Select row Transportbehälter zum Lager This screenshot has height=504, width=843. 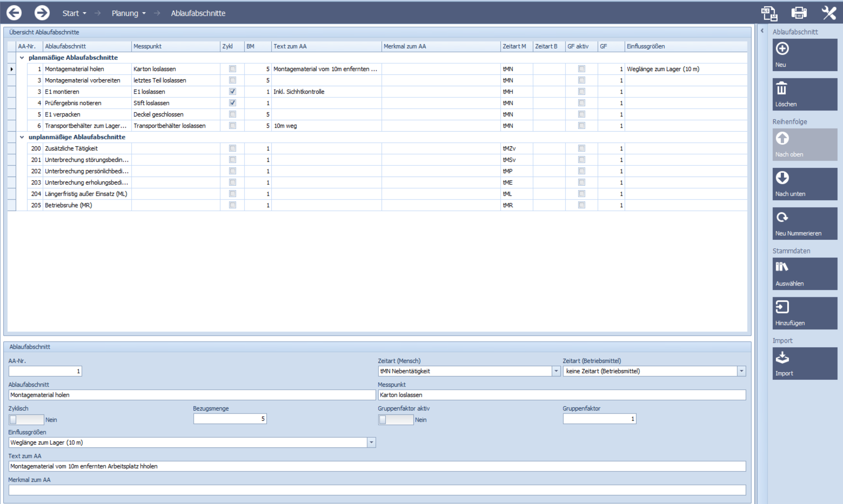pyautogui.click(x=377, y=126)
